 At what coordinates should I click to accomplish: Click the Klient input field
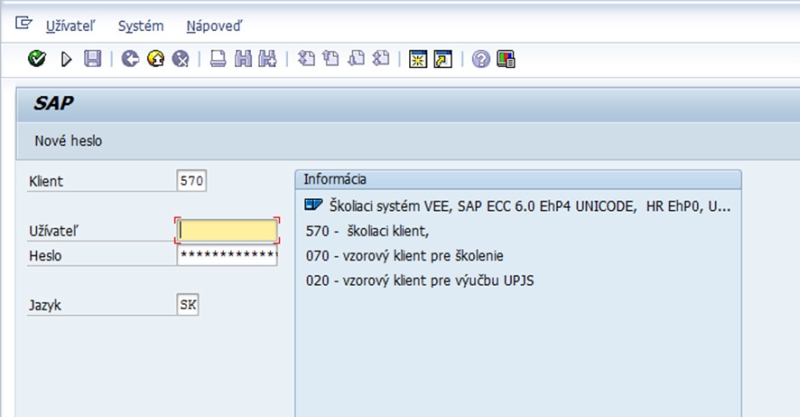pyautogui.click(x=192, y=181)
